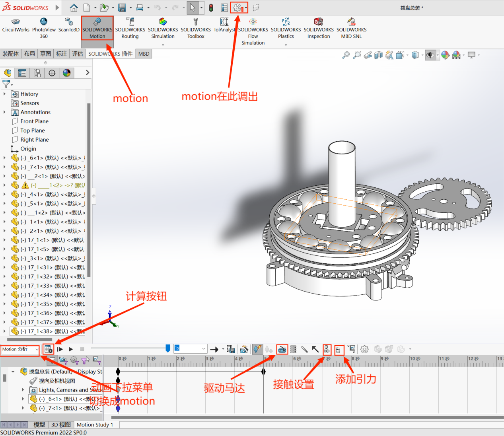Viewport: 504px width, 436px height.
Task: Switch to the 评估 tab
Action: pos(78,54)
